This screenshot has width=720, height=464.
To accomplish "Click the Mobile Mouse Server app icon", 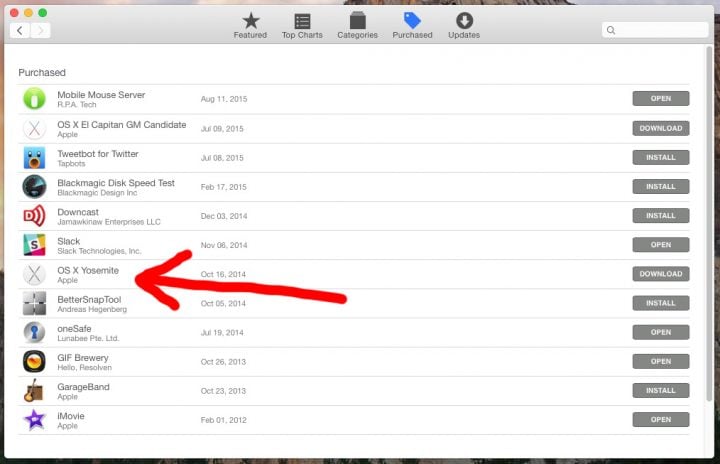I will pos(34,98).
